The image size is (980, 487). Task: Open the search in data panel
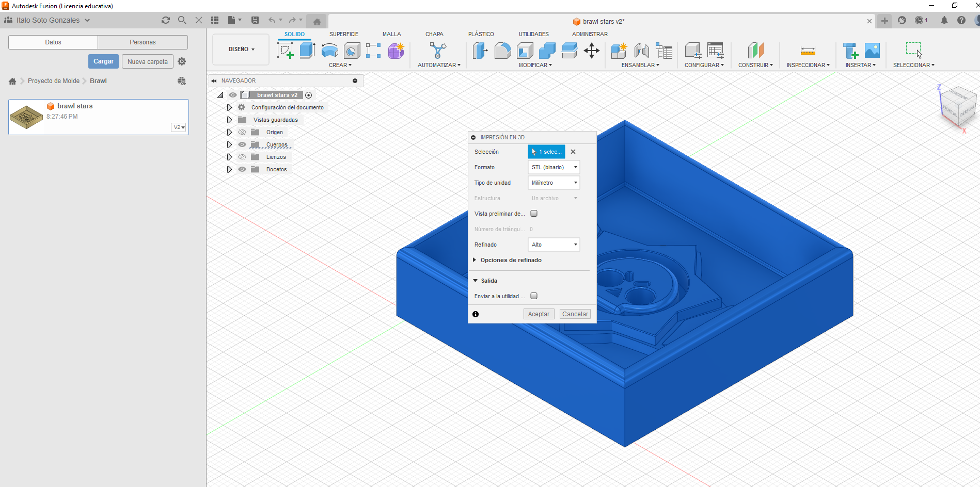tap(182, 20)
